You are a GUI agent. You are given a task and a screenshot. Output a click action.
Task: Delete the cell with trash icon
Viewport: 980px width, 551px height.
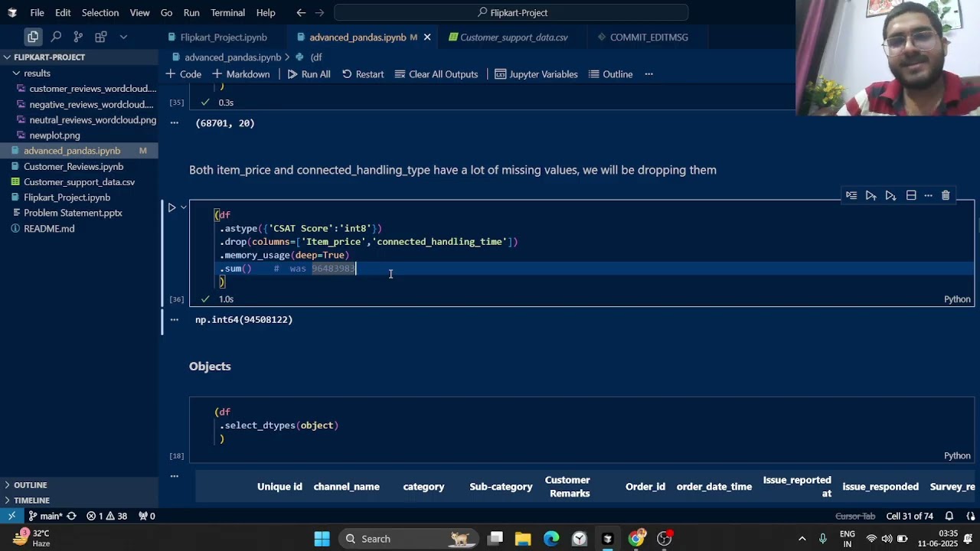946,196
